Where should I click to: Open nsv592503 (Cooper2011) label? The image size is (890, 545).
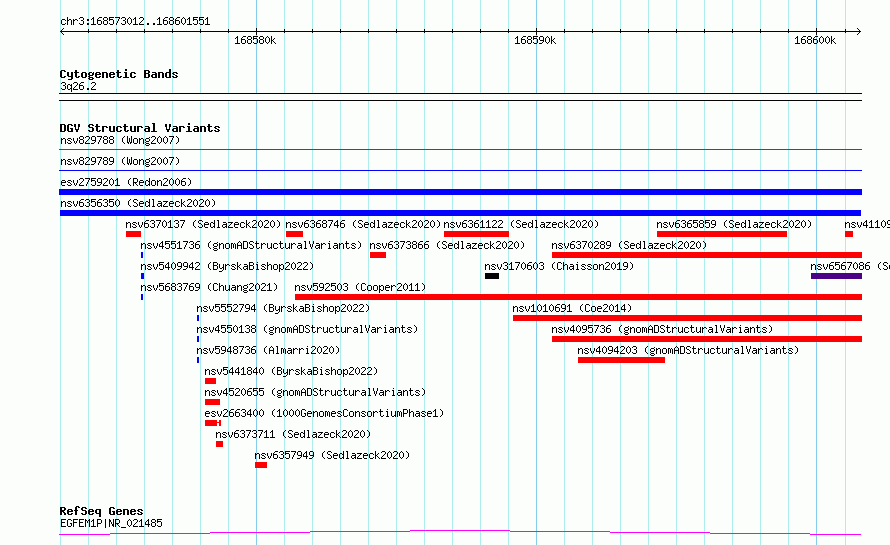coord(360,287)
